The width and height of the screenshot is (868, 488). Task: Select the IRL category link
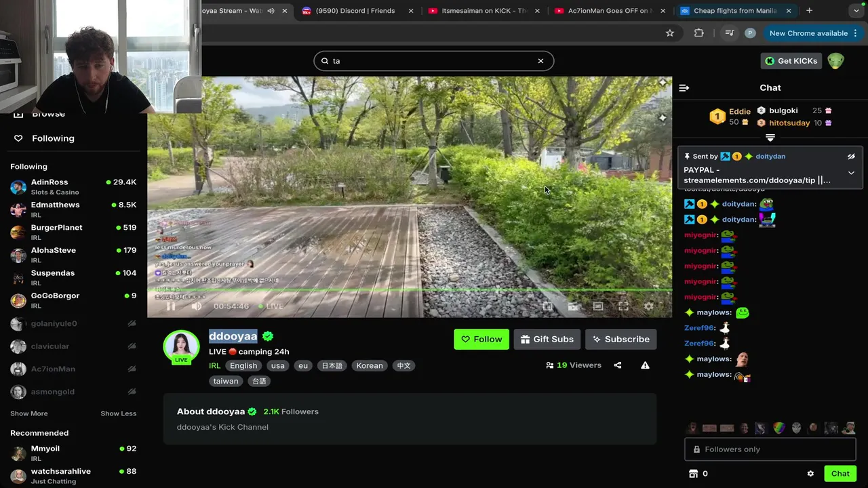coord(214,365)
